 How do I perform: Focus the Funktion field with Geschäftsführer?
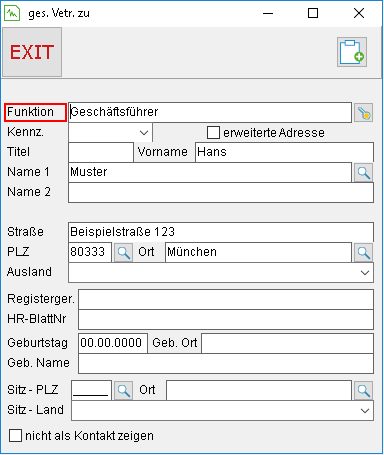(x=210, y=112)
